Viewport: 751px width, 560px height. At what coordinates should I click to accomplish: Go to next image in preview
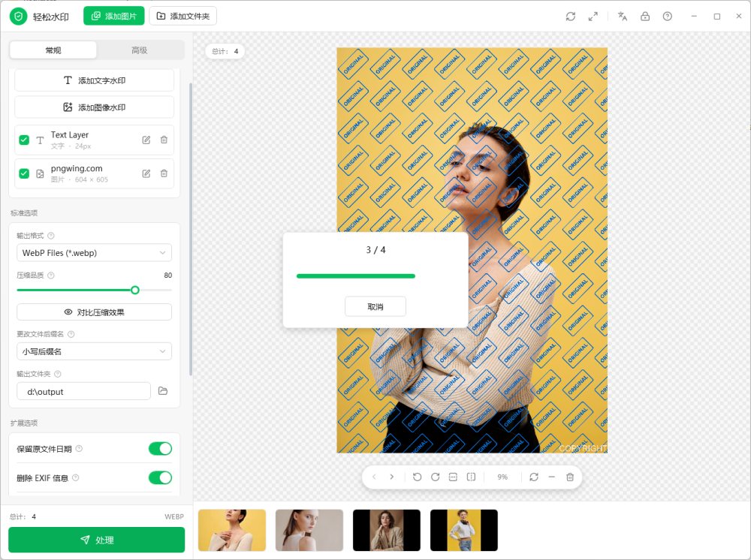coord(392,477)
